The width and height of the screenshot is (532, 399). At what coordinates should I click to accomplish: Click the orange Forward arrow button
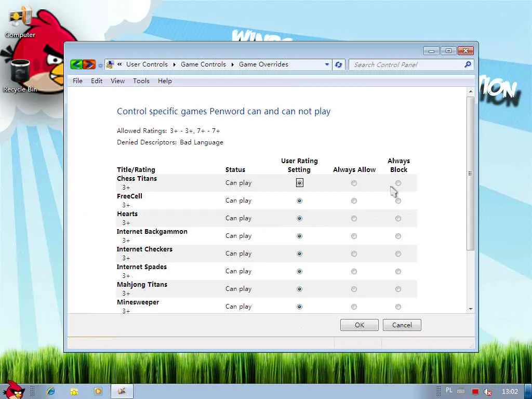coord(89,64)
